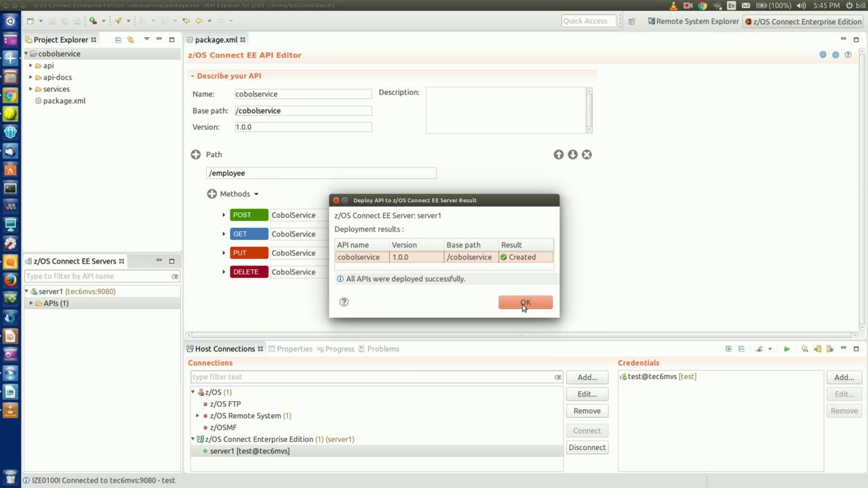The height and width of the screenshot is (488, 868).
Task: Switch to z/OS Connect Enterprise Edition perspective
Action: click(x=803, y=21)
